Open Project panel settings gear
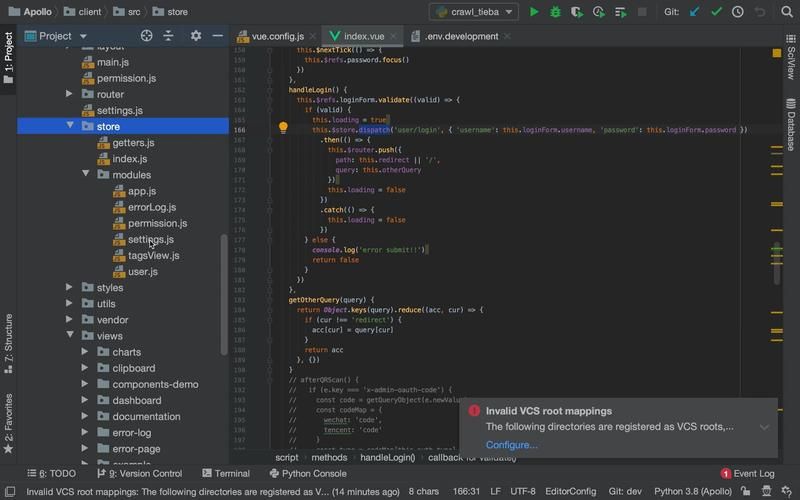 click(x=195, y=36)
